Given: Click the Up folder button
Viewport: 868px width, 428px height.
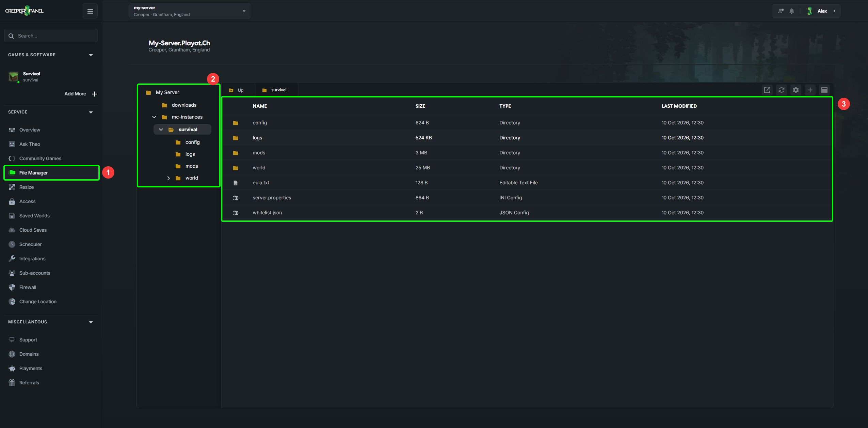Looking at the screenshot, I should [237, 90].
